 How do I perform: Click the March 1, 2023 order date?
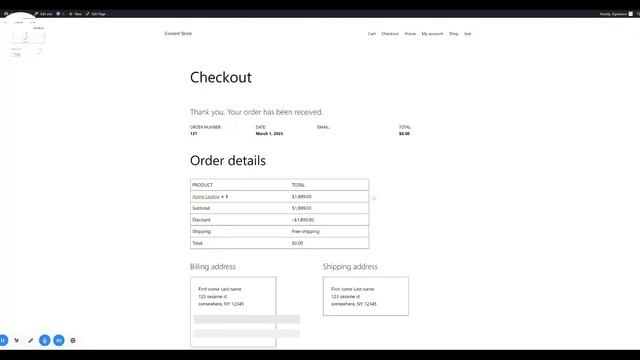[269, 133]
